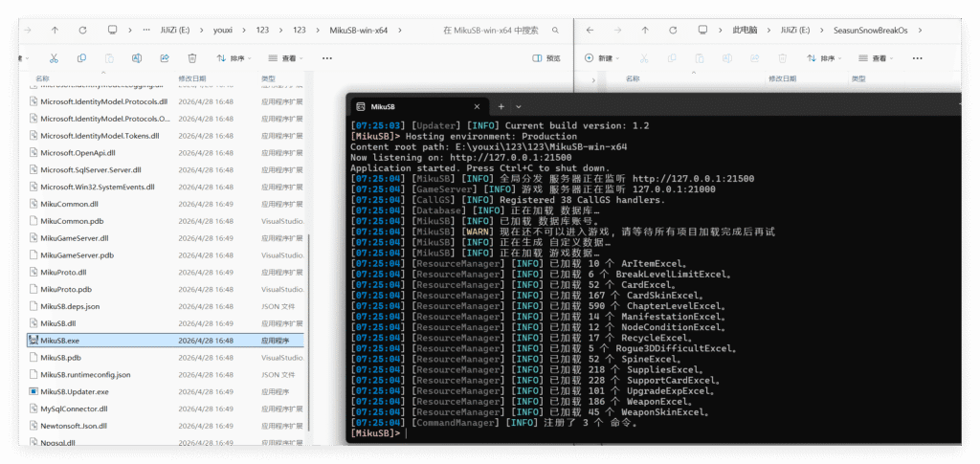Click Rename icon in SeasunSnowBreakOs window toolbar

pos(727,58)
